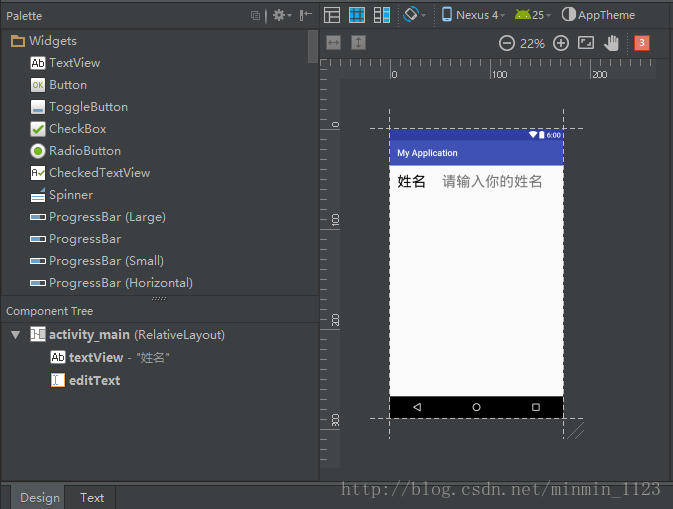This screenshot has width=673, height=509.
Task: Click the preview back navigation triangle
Action: tap(417, 407)
